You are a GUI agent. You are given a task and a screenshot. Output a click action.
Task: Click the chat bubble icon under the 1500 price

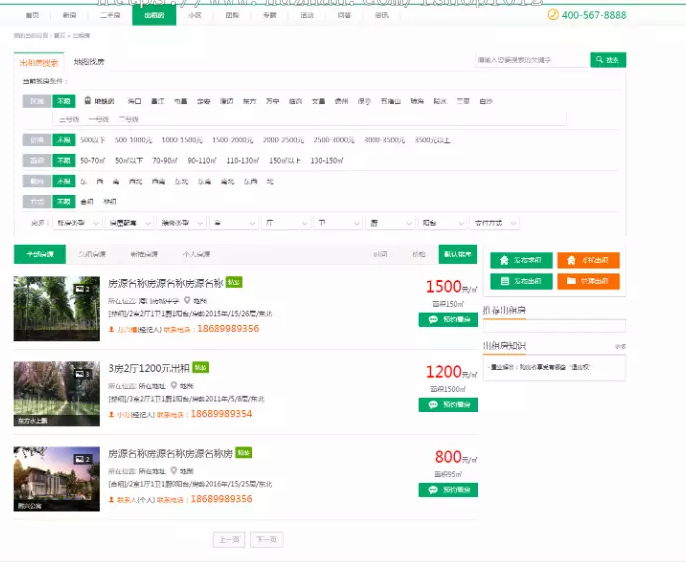433,320
